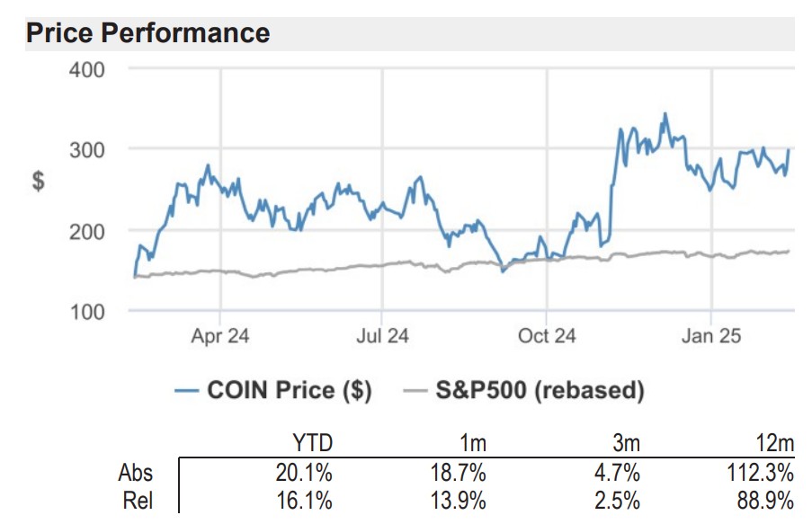This screenshot has height=524, width=812.
Task: Click the Abs row label
Action: pos(135,473)
